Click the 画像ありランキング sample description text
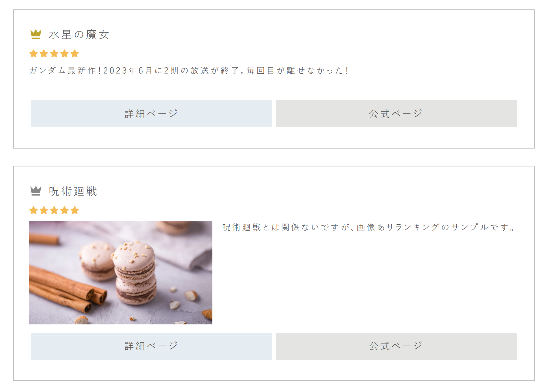Viewport: 544px width, 392px height. [369, 227]
